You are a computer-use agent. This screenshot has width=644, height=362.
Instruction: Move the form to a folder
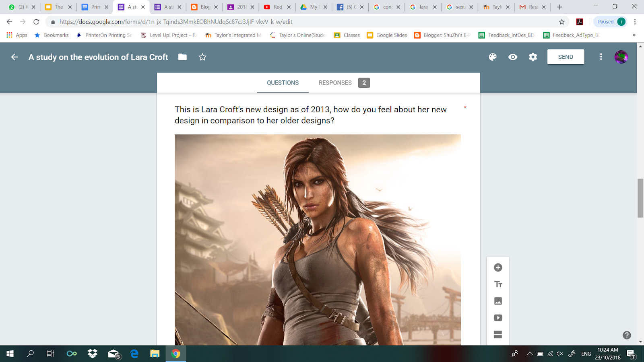tap(182, 57)
